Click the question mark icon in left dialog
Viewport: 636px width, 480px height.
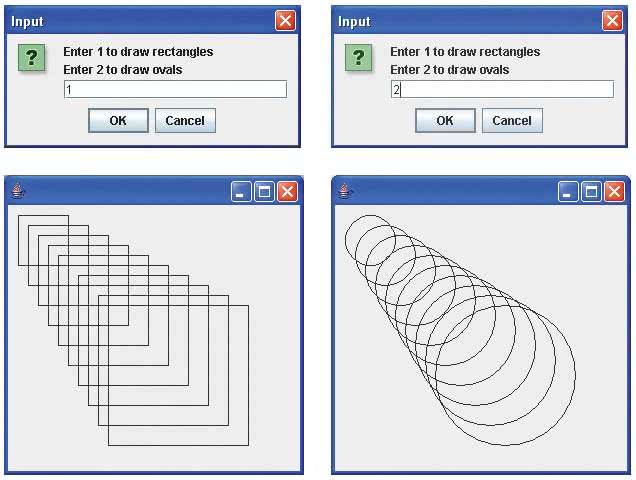coord(31,58)
